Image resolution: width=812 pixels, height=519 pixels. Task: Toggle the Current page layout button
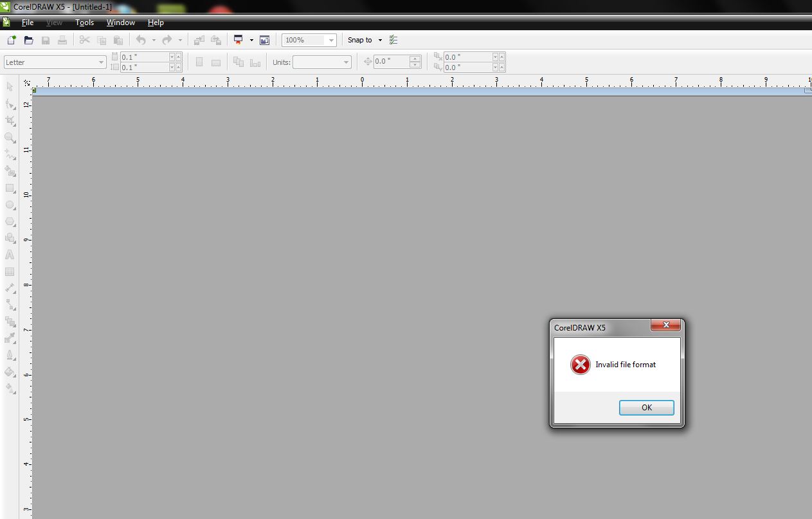click(255, 62)
